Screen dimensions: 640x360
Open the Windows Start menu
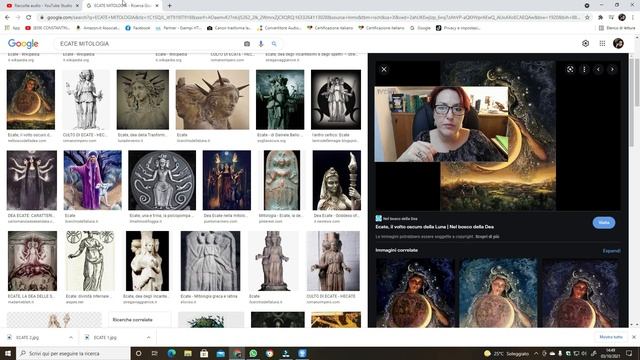(x=8, y=353)
